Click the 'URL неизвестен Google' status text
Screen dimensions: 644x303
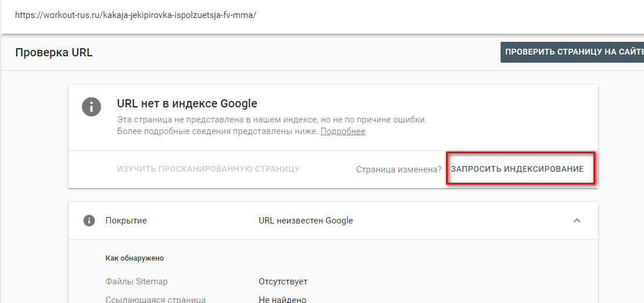point(305,221)
